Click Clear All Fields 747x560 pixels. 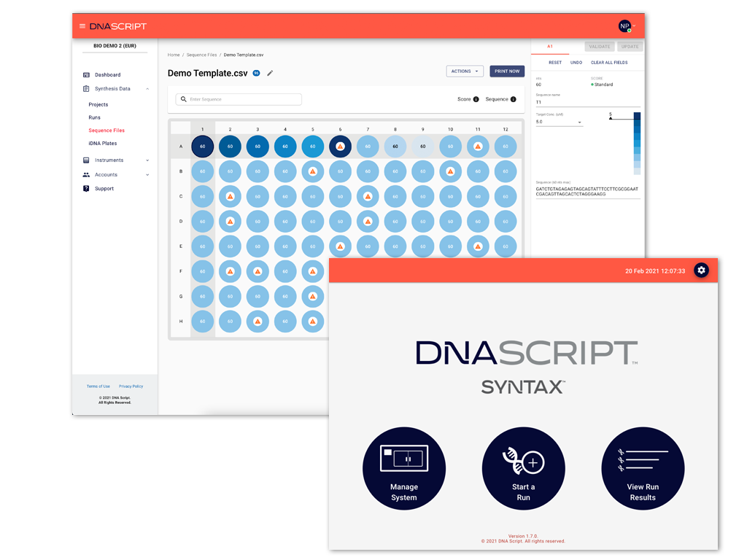tap(609, 63)
